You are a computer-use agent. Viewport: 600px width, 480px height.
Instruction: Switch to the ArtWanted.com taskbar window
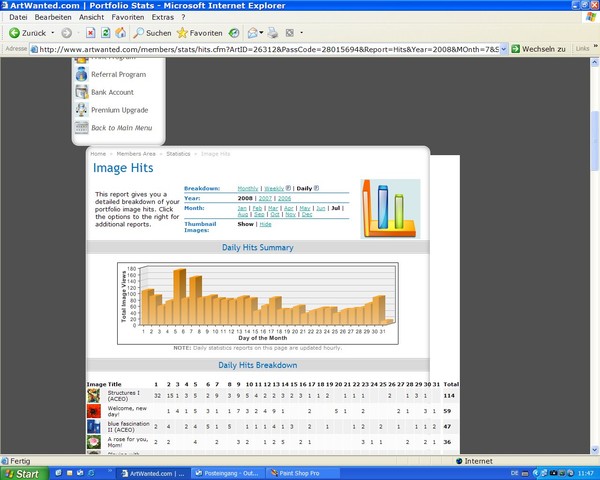(152, 473)
